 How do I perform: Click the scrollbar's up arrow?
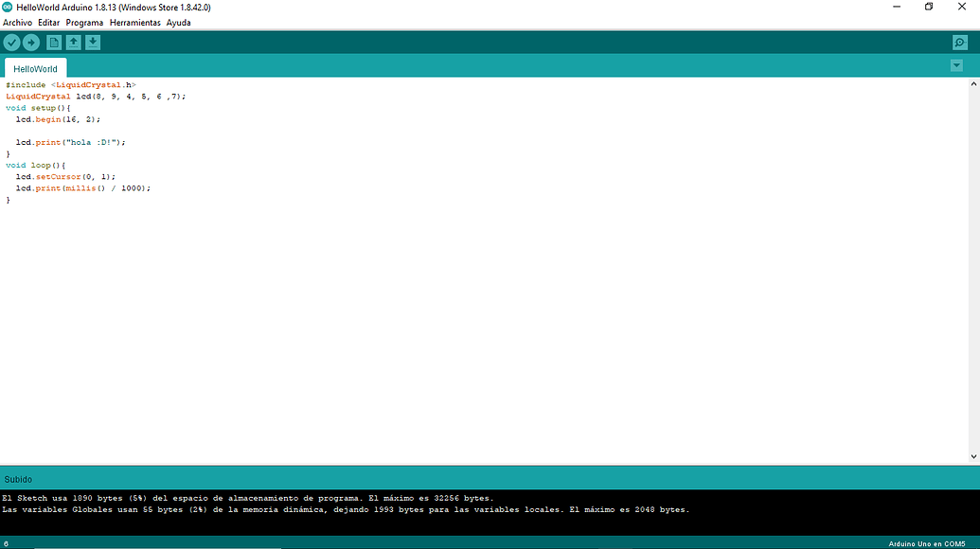(x=973, y=83)
